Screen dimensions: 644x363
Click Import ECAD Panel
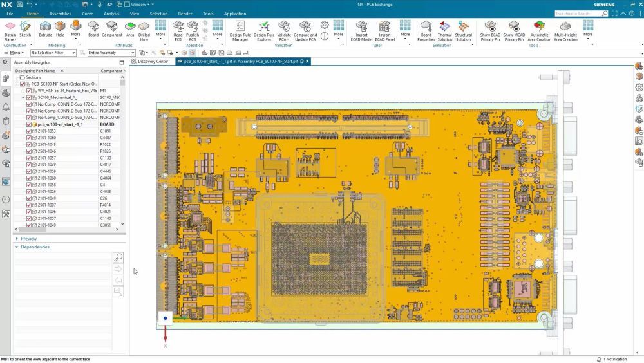[x=385, y=31]
